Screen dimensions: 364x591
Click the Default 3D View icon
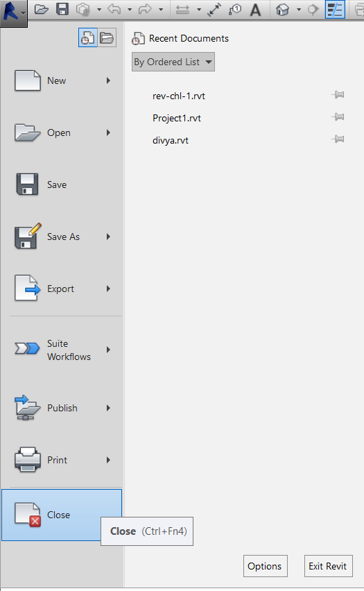(x=282, y=10)
